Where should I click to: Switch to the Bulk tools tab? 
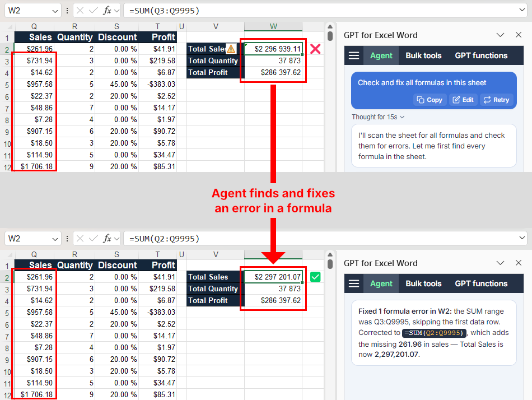click(x=423, y=55)
